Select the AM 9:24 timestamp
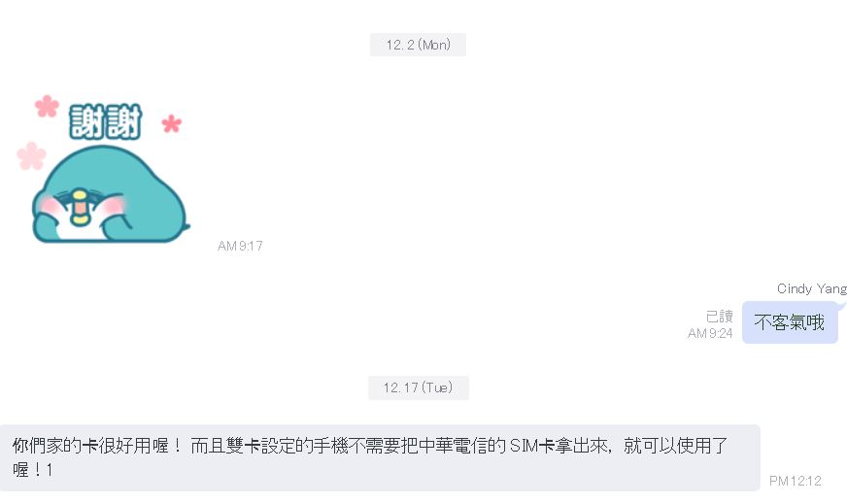This screenshot has height=504, width=847. pos(710,333)
